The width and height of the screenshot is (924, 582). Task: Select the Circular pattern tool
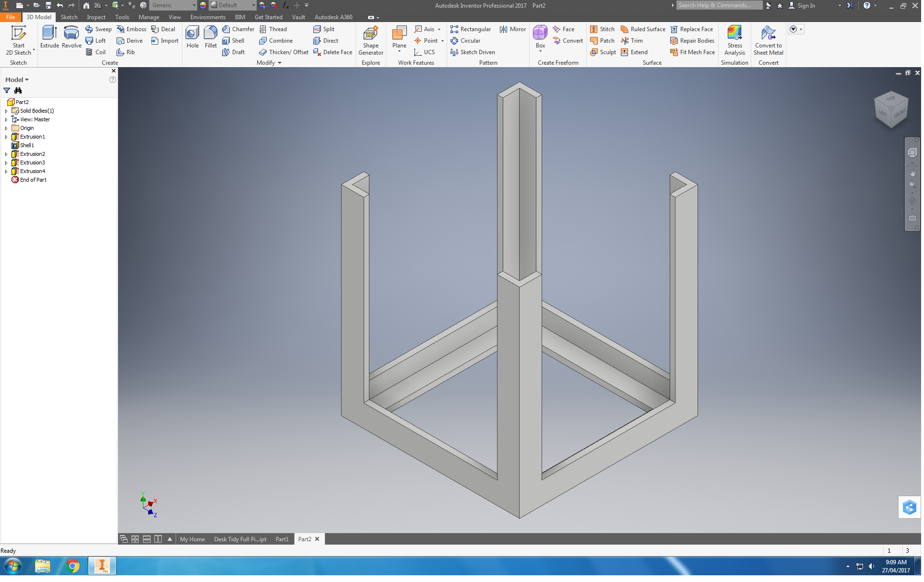pos(465,41)
